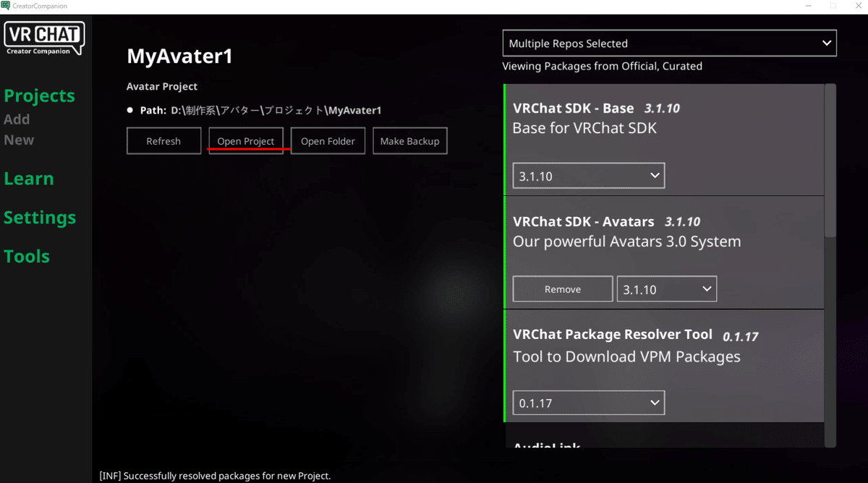Click the VRChat SDK - Avatars package title
Screen dimensions: 868x483
[584, 222]
